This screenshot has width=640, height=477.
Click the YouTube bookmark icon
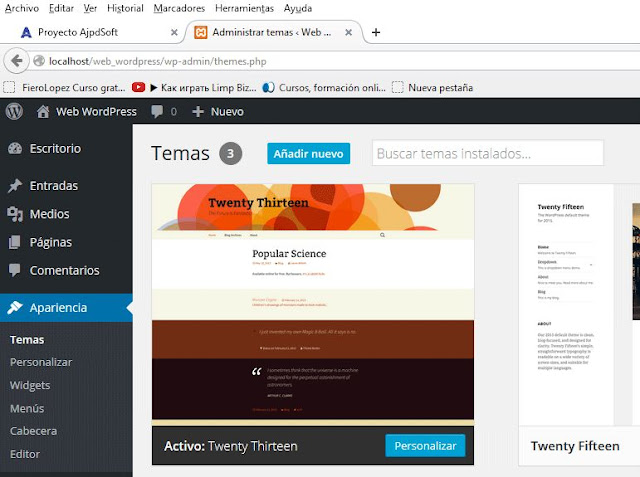click(138, 87)
